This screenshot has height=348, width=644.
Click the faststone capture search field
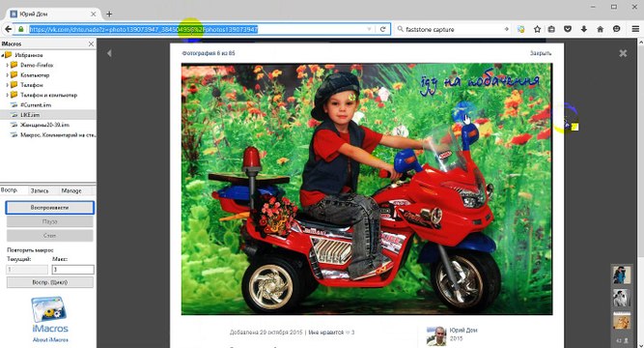pos(454,29)
